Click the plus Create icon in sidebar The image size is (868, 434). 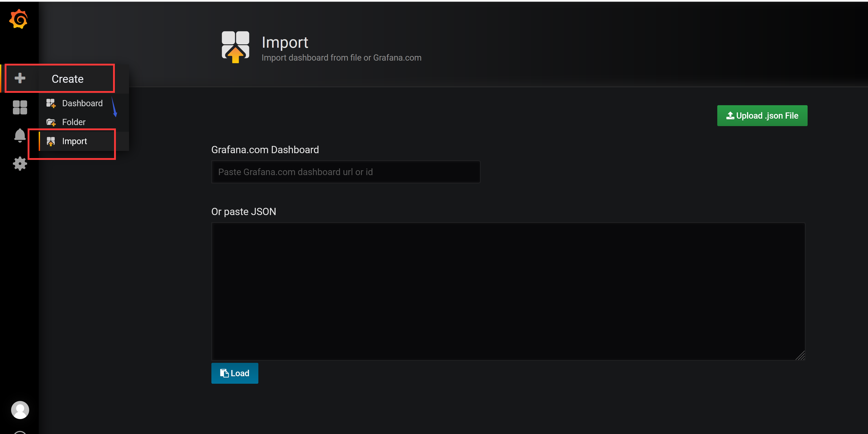(x=20, y=78)
